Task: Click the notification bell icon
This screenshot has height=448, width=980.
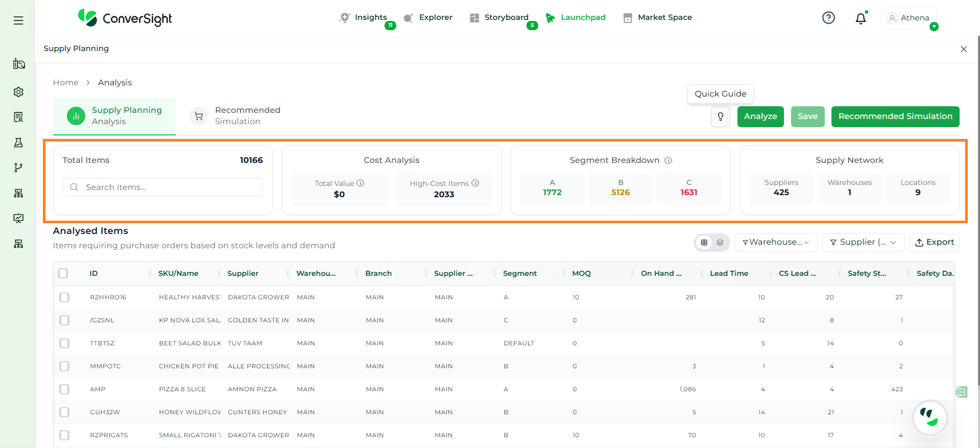Action: 861,18
